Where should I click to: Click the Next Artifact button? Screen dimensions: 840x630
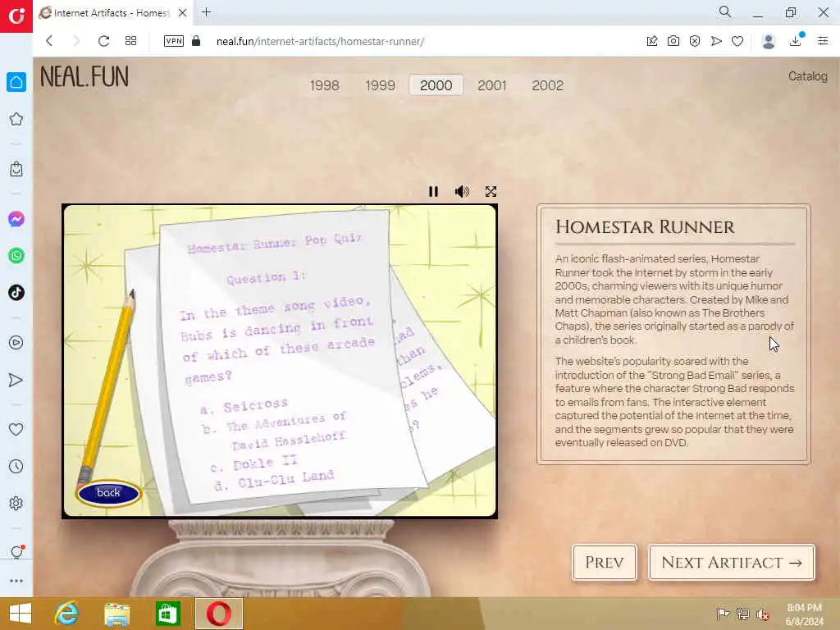click(731, 563)
